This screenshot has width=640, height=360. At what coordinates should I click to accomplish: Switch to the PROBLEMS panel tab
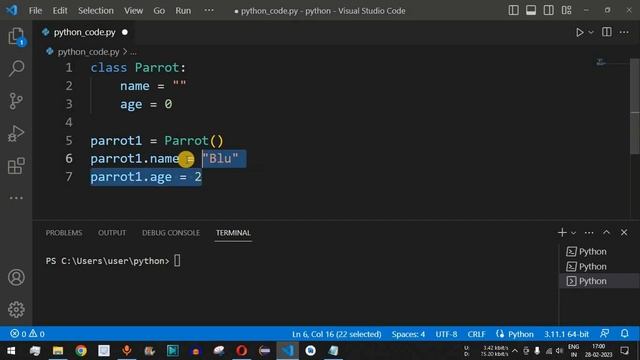(64, 233)
